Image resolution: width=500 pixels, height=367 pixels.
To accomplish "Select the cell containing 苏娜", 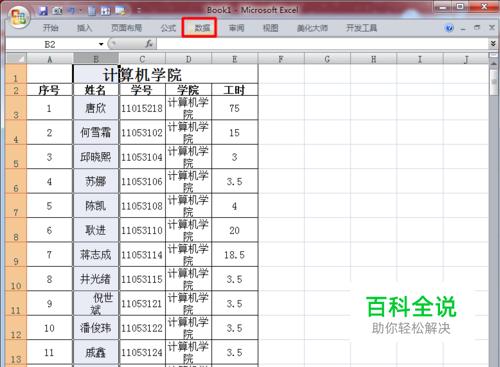I will [96, 181].
